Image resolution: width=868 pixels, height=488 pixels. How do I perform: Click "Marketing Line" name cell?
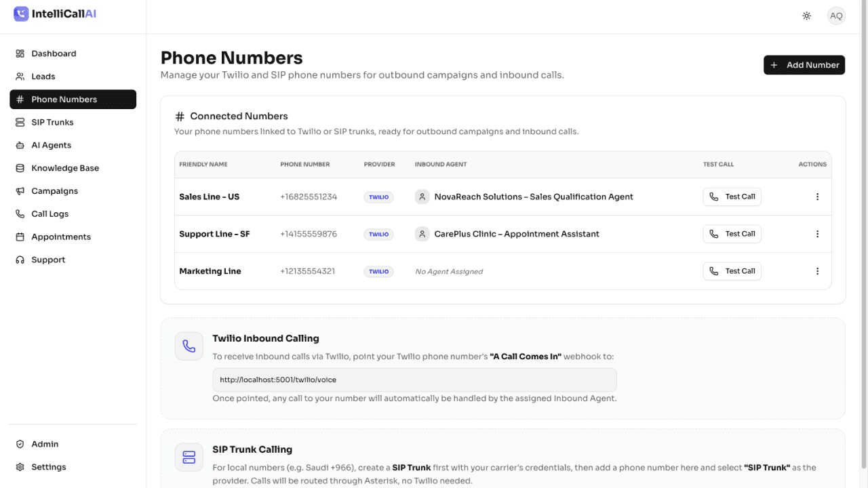coord(210,271)
